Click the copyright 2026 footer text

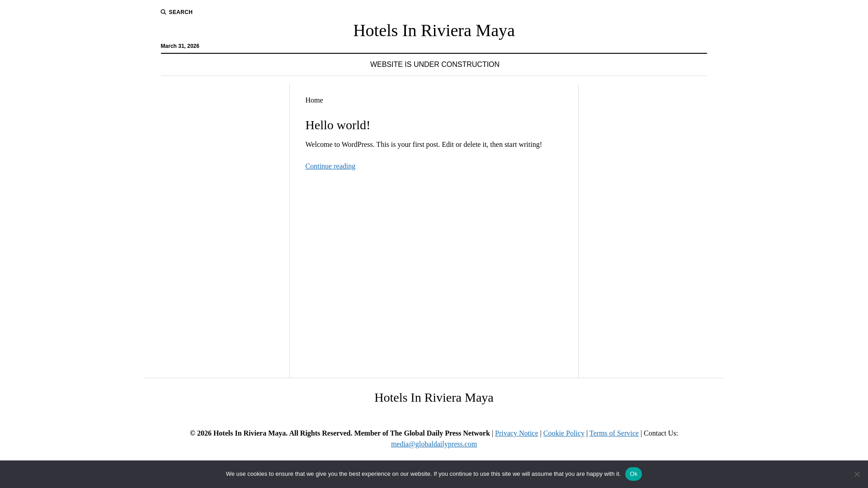pos(340,433)
